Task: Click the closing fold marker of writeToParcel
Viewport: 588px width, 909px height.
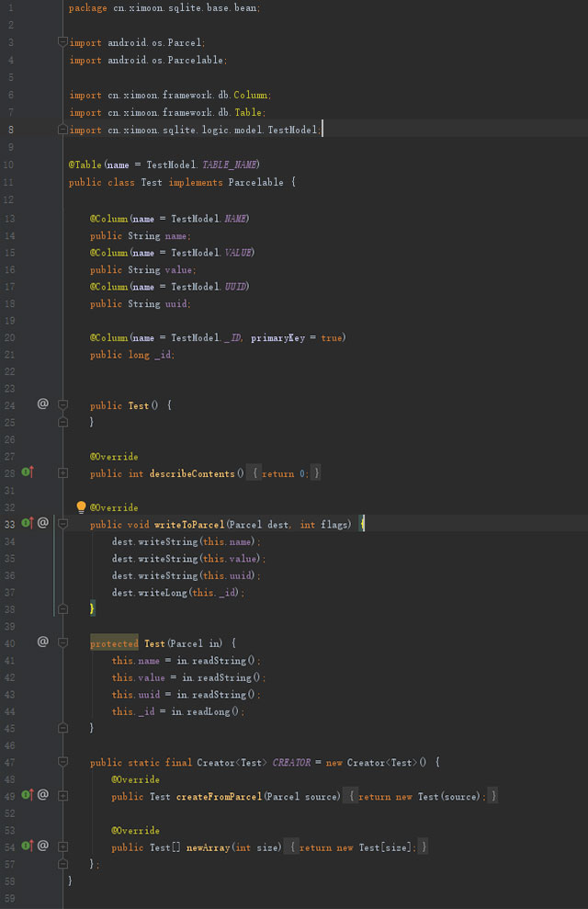Action: (x=63, y=608)
